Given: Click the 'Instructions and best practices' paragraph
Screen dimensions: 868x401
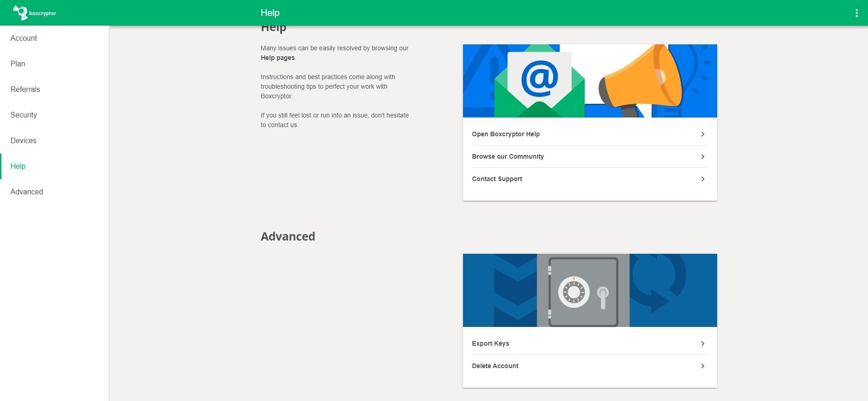Looking at the screenshot, I should tap(328, 86).
